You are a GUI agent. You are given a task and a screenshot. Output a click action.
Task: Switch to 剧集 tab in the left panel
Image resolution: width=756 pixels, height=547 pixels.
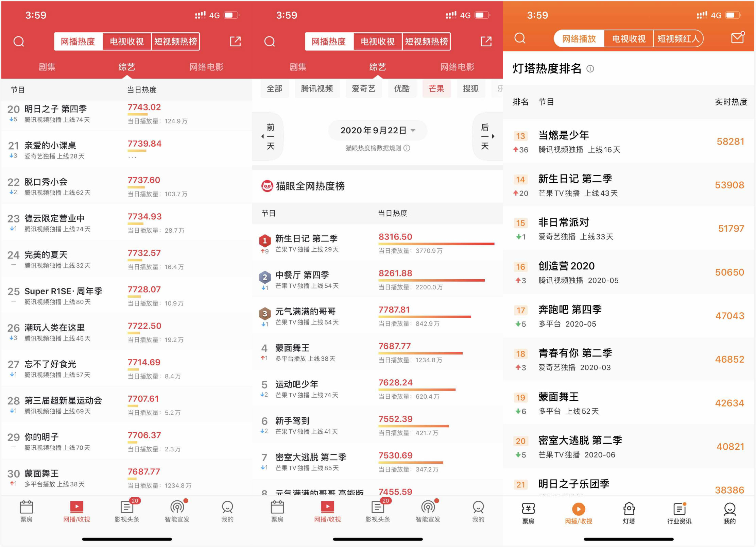coord(47,67)
